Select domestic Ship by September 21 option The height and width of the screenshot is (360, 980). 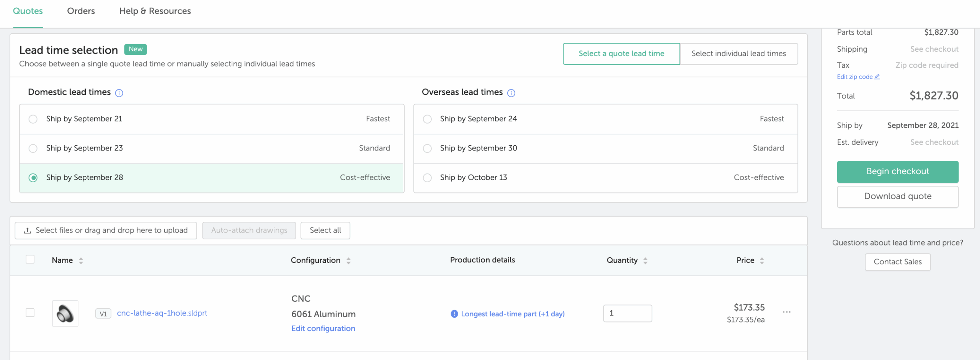tap(33, 119)
